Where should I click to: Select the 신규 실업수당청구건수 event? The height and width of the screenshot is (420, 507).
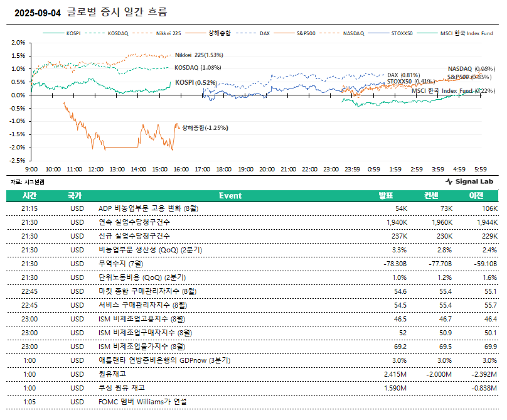[x=134, y=236]
